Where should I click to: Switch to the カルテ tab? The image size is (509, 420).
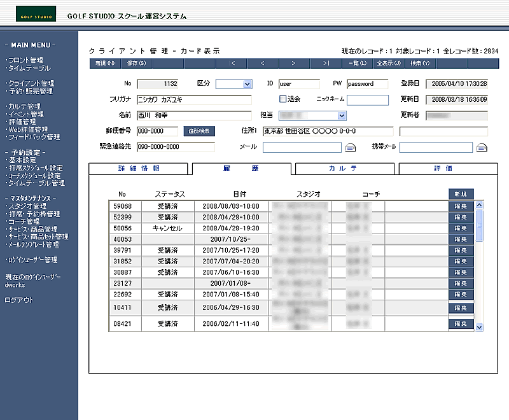coord(345,169)
